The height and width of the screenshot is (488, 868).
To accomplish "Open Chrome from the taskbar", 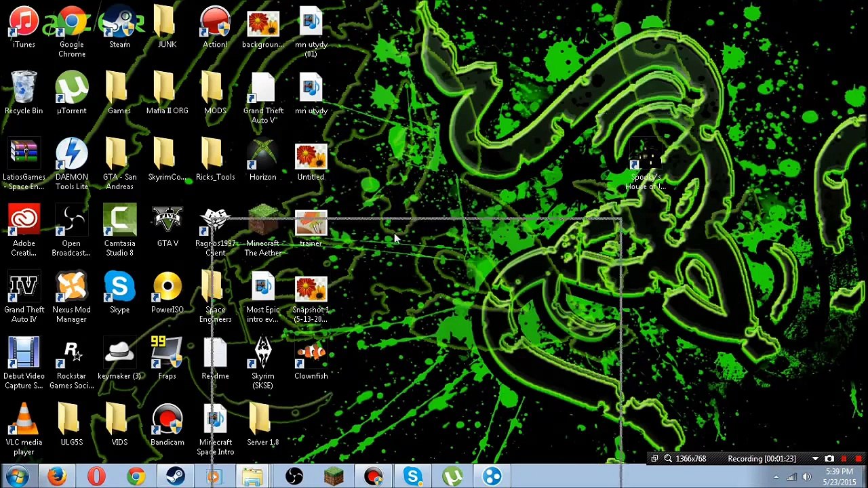I will click(136, 476).
